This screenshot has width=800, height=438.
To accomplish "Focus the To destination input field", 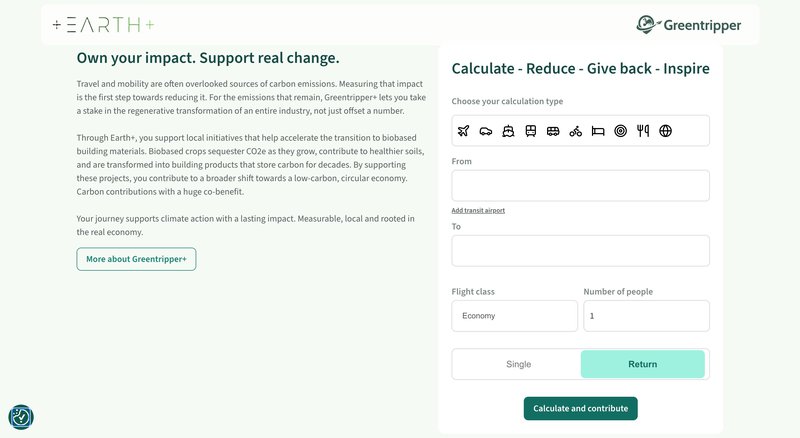I will tap(581, 251).
